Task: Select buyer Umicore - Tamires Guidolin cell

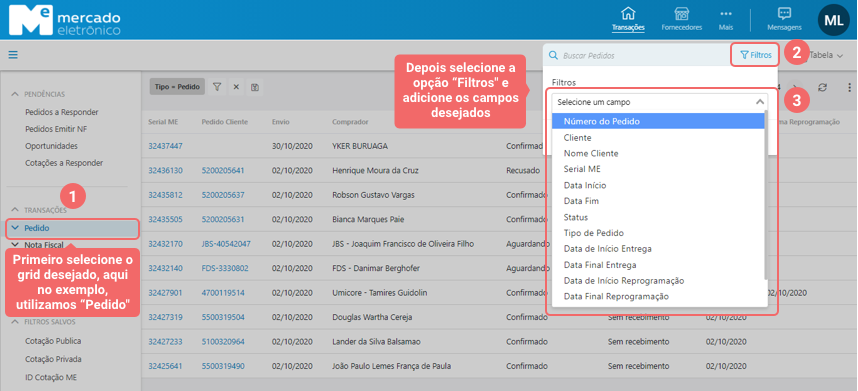Action: [x=380, y=293]
